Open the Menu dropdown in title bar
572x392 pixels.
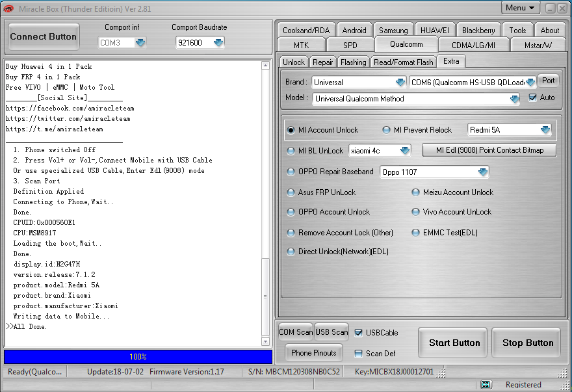520,8
